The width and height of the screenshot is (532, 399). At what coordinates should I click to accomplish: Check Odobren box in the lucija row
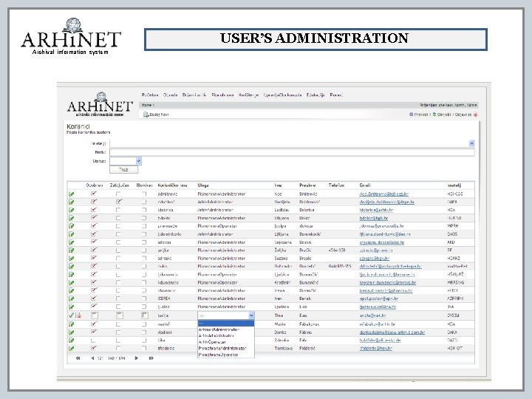click(x=95, y=316)
